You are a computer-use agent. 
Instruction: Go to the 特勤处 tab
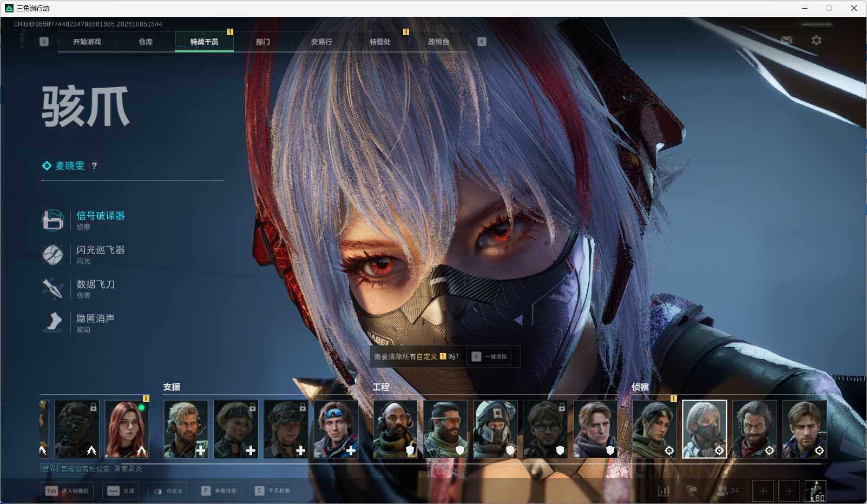click(x=380, y=42)
